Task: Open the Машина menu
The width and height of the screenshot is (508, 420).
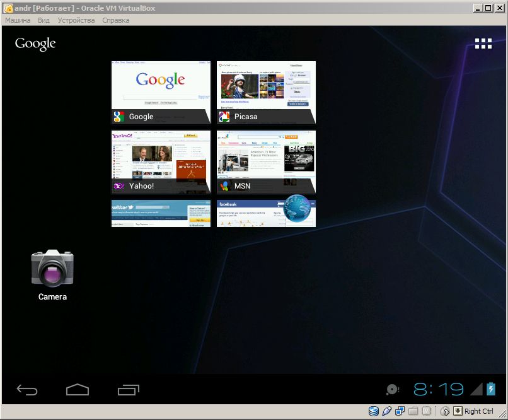Action: [18, 20]
